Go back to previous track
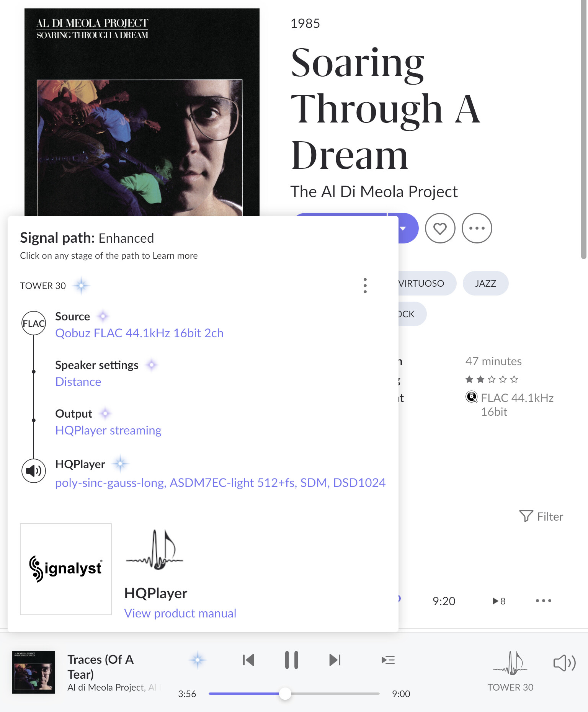This screenshot has width=588, height=712. coord(248,660)
